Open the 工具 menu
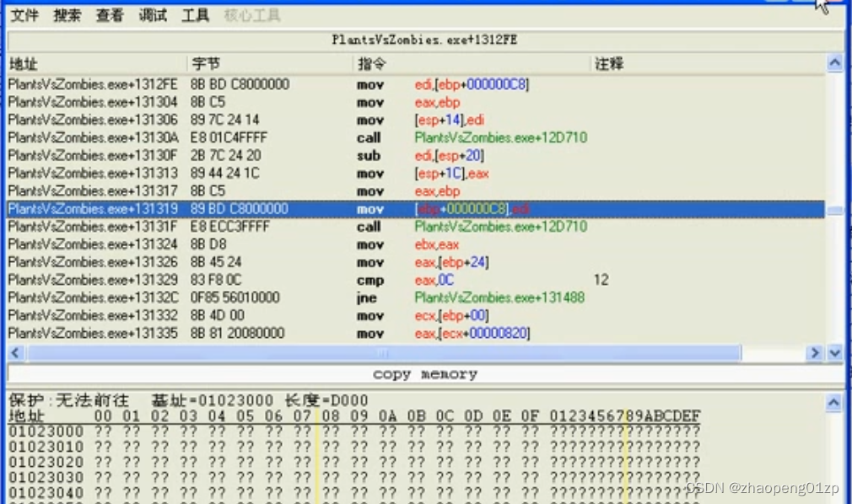 [x=196, y=15]
